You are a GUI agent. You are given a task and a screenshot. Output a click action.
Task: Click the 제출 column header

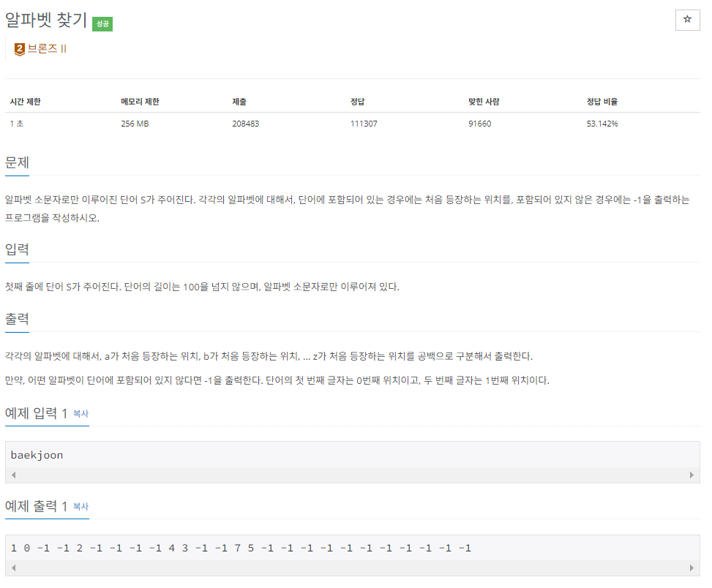[x=239, y=102]
